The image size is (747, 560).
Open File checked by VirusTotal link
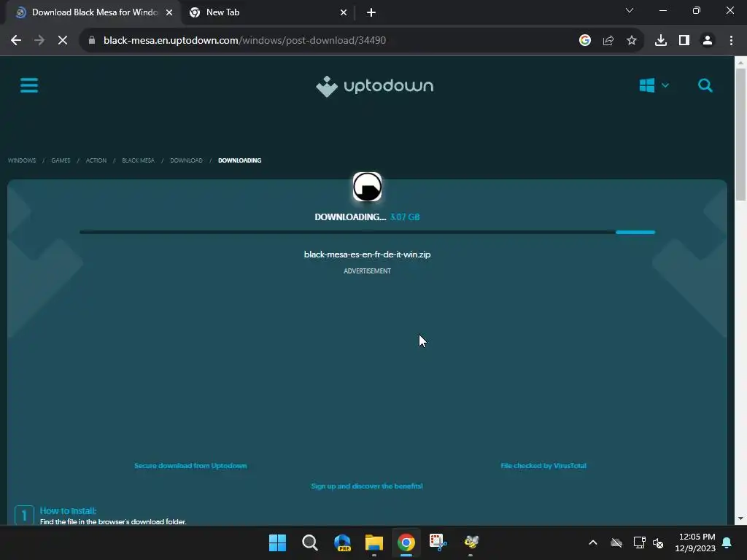543,466
